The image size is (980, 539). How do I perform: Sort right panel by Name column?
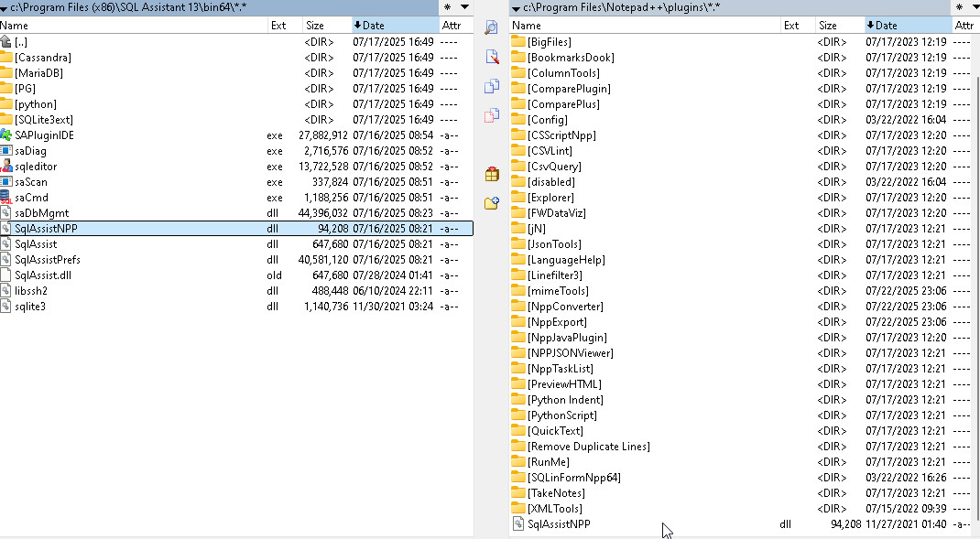tap(645, 26)
